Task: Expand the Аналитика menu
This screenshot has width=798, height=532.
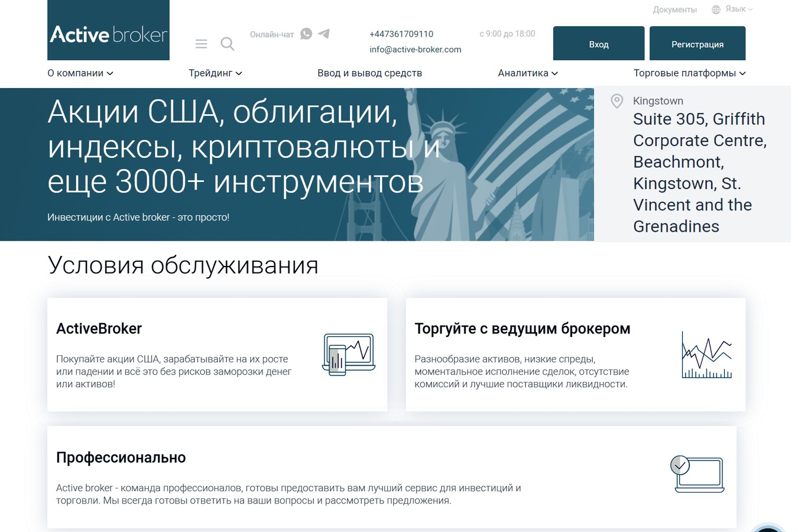Action: (528, 73)
